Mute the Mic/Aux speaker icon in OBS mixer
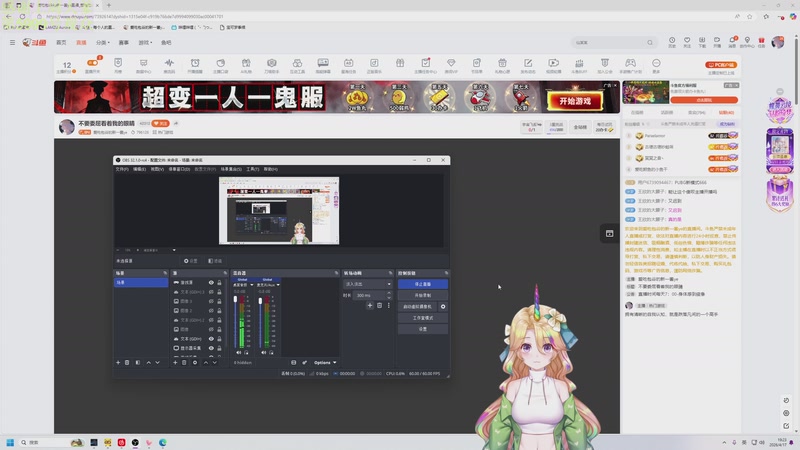 tap(263, 353)
